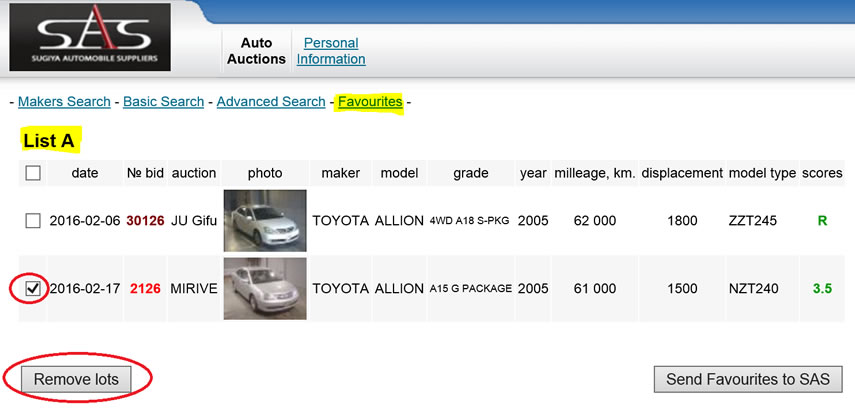Click the Remove lots button
Image resolution: width=855 pixels, height=416 pixels.
coord(76,379)
